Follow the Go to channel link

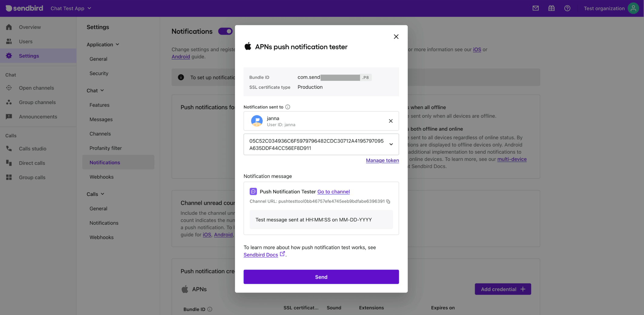pos(333,191)
